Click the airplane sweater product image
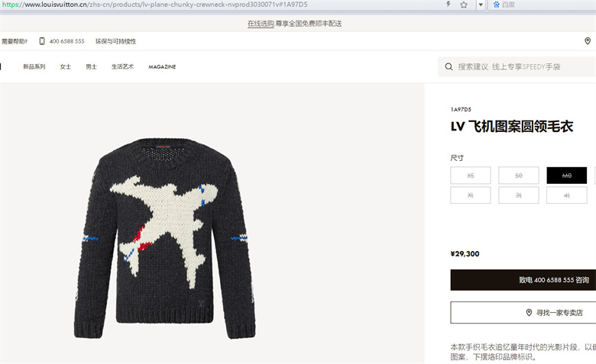This screenshot has width=596, height=364. 165,238
